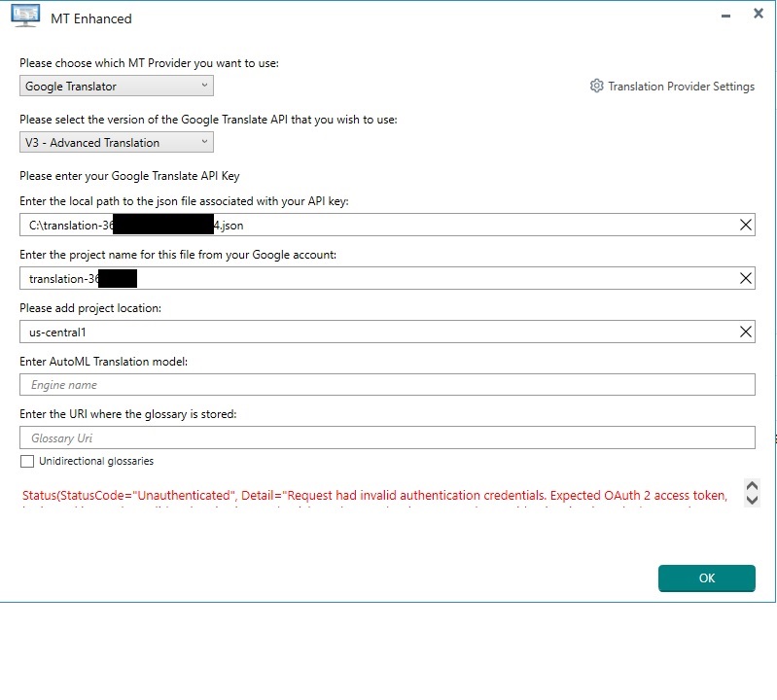Click the red Unauthenticated status error text

pos(374,496)
